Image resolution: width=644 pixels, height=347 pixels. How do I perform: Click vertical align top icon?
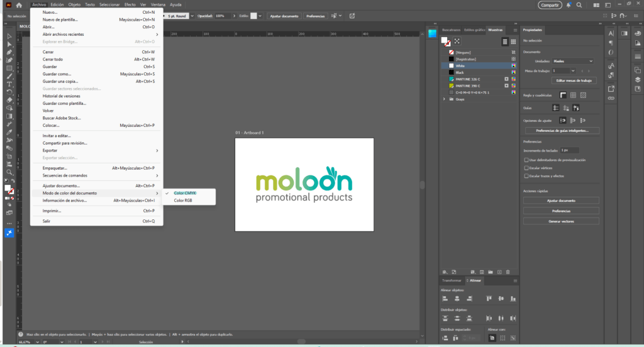(489, 299)
